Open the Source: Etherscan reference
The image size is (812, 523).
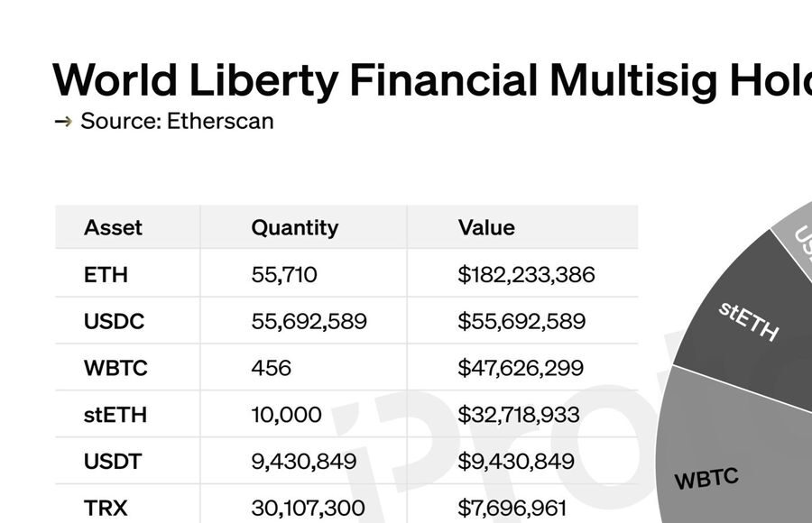pos(177,121)
